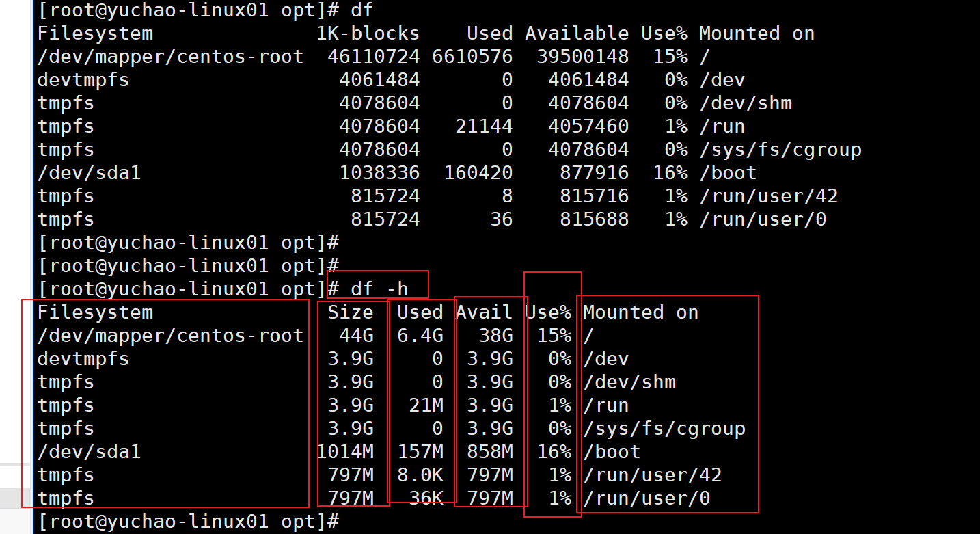The width and height of the screenshot is (980, 534).
Task: Select the 1014M size for /dev/sda1
Action: pyautogui.click(x=344, y=452)
